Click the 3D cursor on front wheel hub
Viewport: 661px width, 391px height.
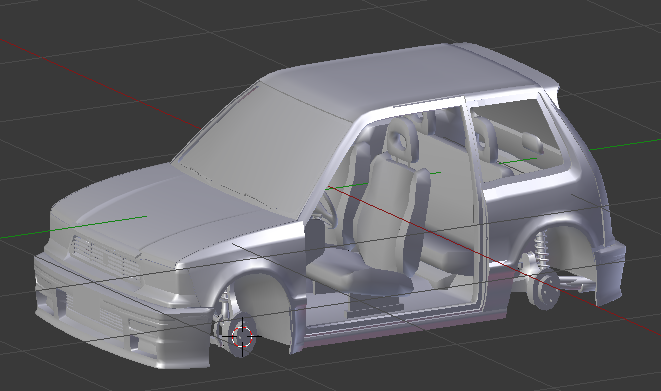click(x=242, y=336)
